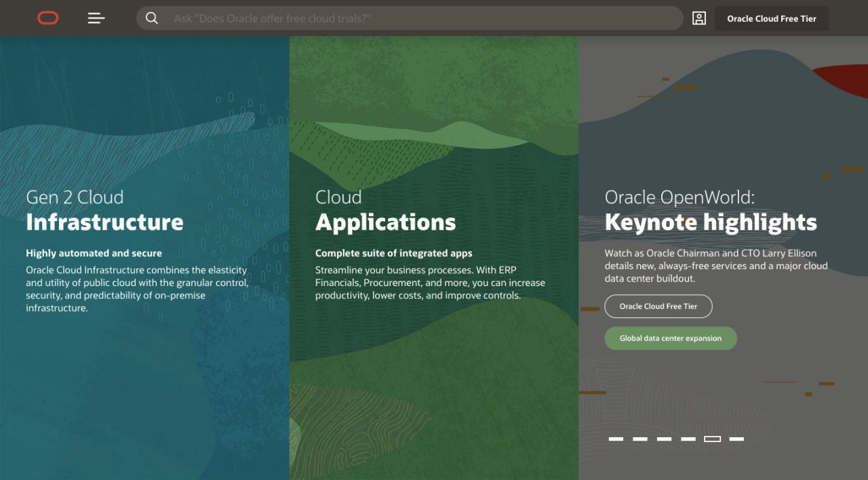Click Oracle Cloud Infrastructure description paragraph
The width and height of the screenshot is (868, 480).
pos(137,289)
